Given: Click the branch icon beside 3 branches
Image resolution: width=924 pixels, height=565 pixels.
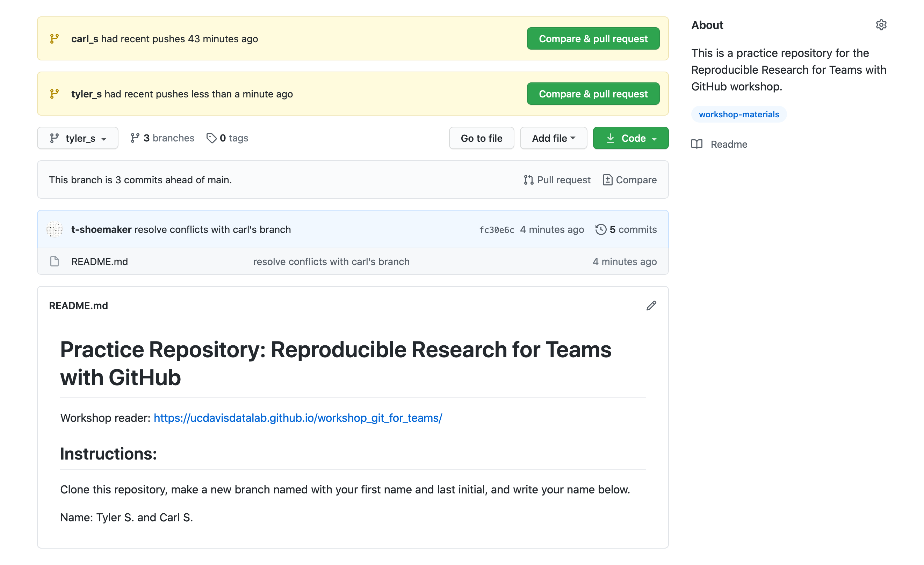Looking at the screenshot, I should 135,138.
